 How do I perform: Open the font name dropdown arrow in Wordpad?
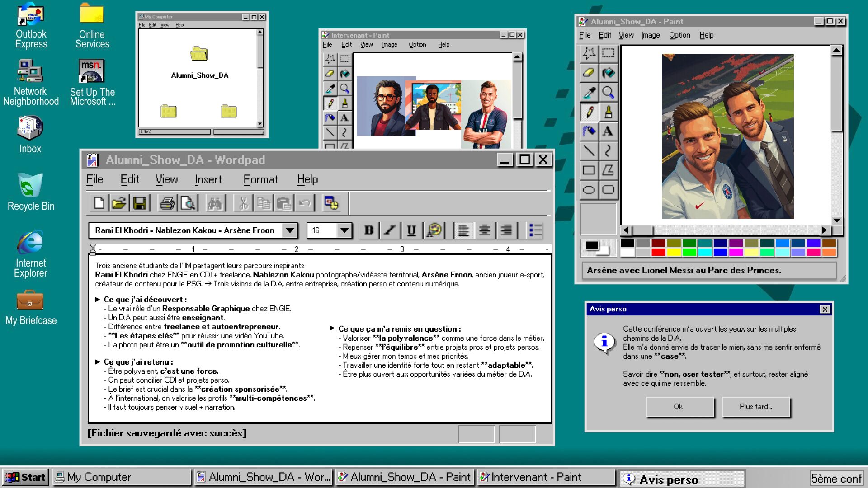pyautogui.click(x=290, y=230)
